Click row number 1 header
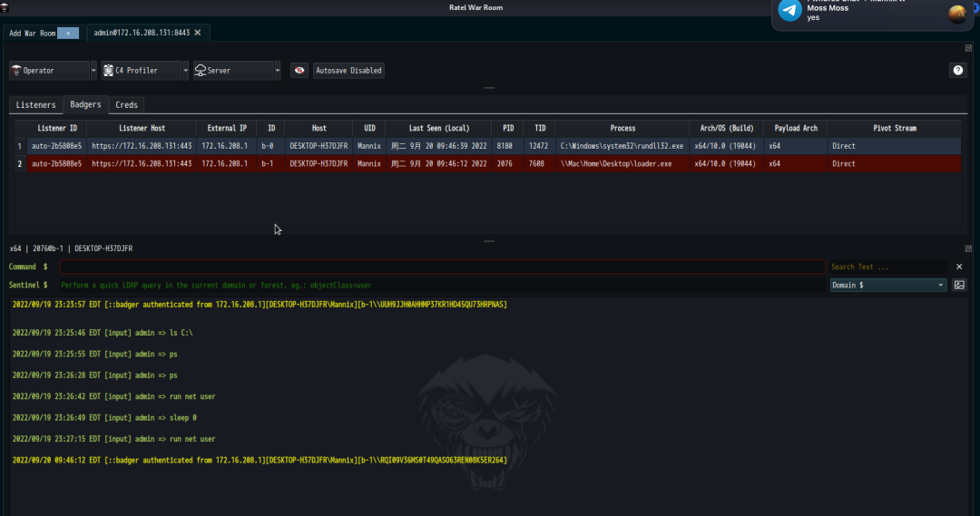980x516 pixels. click(x=20, y=146)
